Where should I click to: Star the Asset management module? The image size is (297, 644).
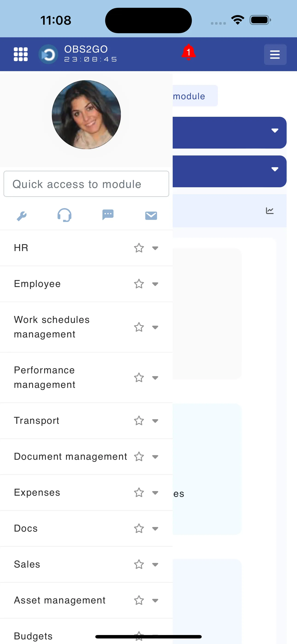tap(139, 600)
